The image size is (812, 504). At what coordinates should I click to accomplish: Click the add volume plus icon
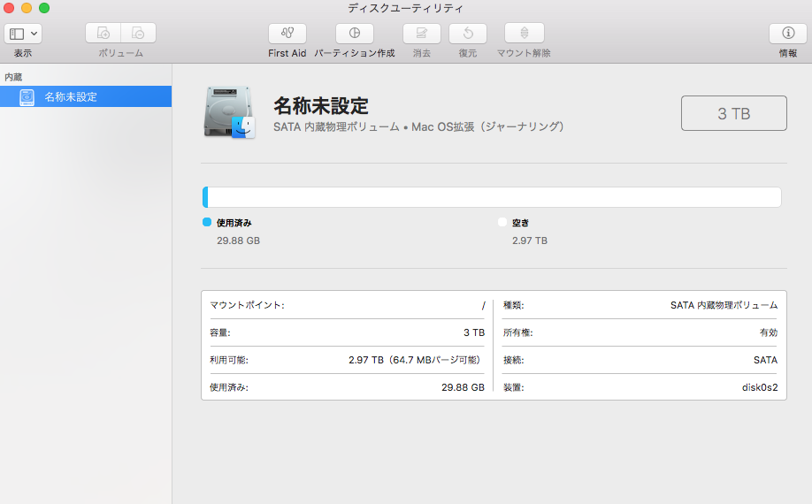click(x=103, y=34)
